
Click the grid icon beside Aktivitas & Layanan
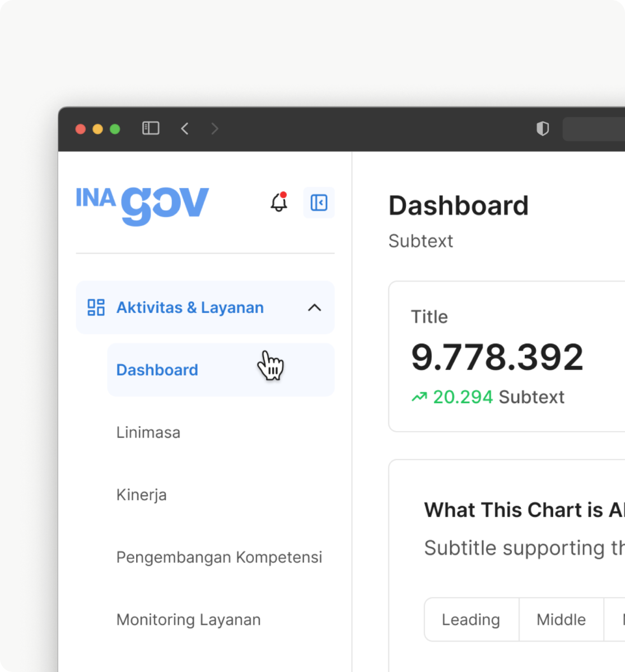tap(96, 307)
